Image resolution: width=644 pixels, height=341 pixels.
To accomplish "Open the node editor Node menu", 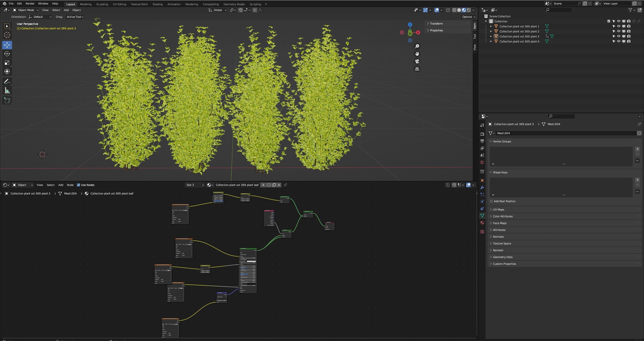I will [x=70, y=185].
